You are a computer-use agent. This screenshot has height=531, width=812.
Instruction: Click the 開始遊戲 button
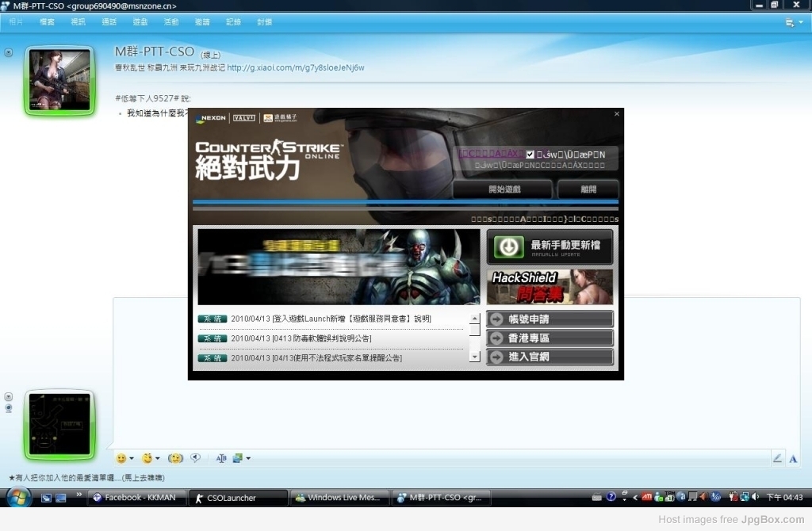(502, 189)
